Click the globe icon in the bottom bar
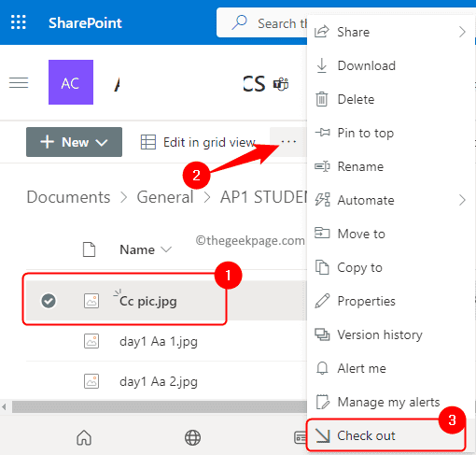 point(192,437)
